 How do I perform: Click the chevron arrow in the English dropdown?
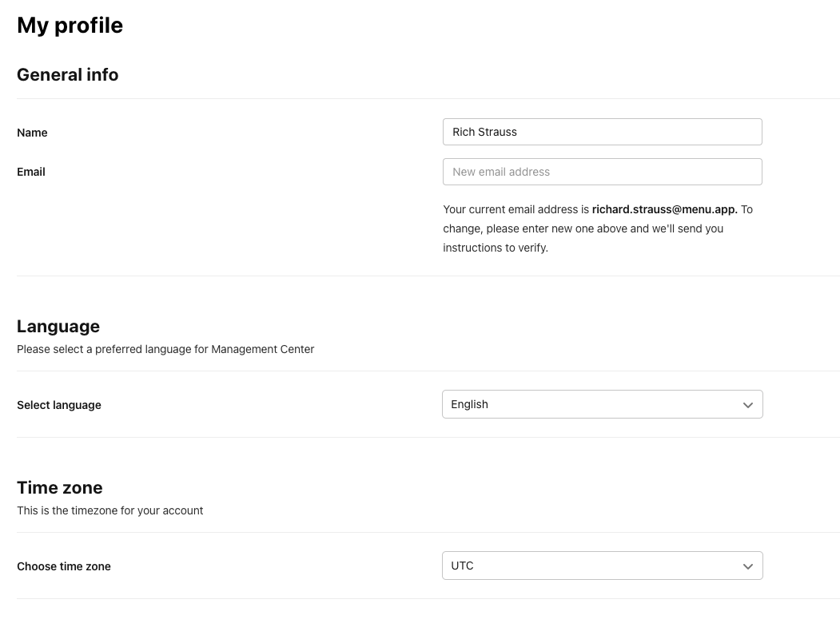[748, 405]
